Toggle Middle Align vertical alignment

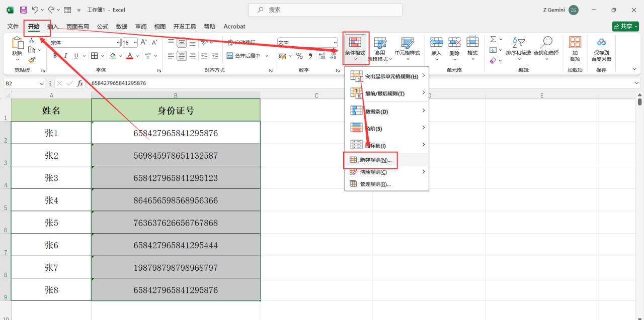point(182,43)
